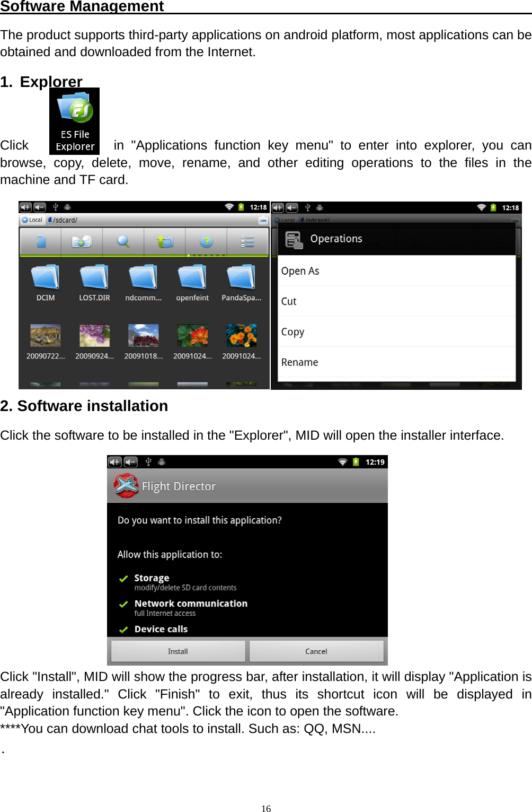Tap the volume up icon in status bar
Screen dimensions: 532x812
tap(25, 207)
